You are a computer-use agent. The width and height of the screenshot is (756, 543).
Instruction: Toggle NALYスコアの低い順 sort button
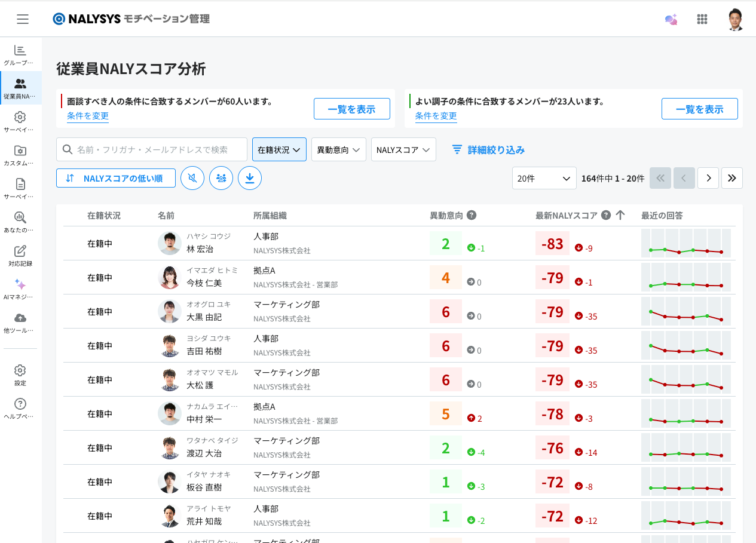[x=116, y=178]
